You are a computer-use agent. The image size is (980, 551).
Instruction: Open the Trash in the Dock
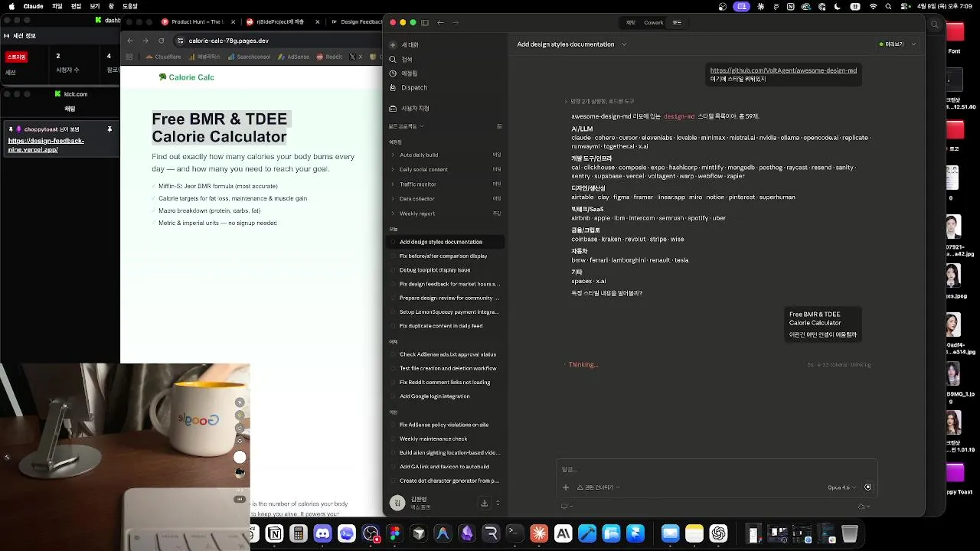click(x=850, y=534)
